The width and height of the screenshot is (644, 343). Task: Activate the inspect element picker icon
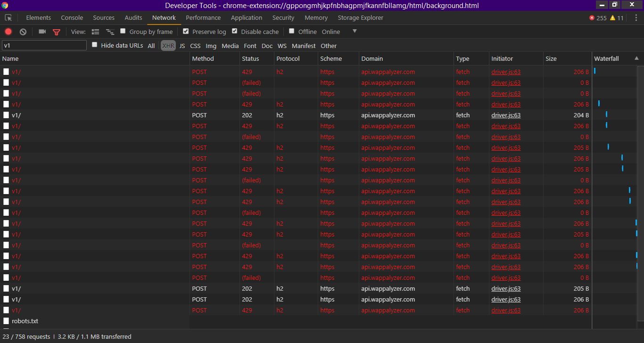8,17
